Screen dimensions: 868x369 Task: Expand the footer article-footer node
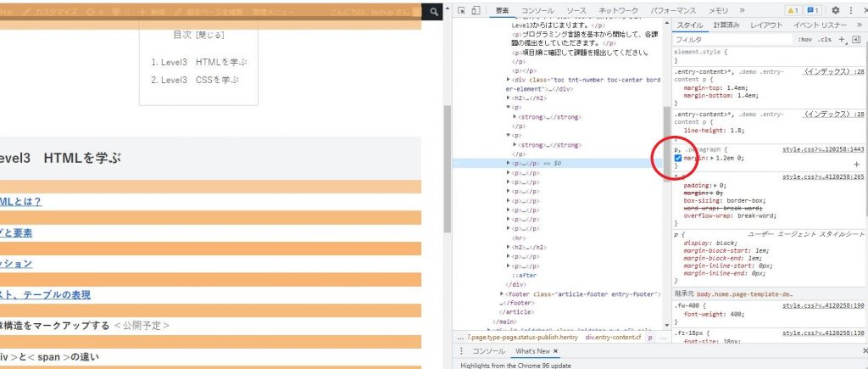[503, 294]
